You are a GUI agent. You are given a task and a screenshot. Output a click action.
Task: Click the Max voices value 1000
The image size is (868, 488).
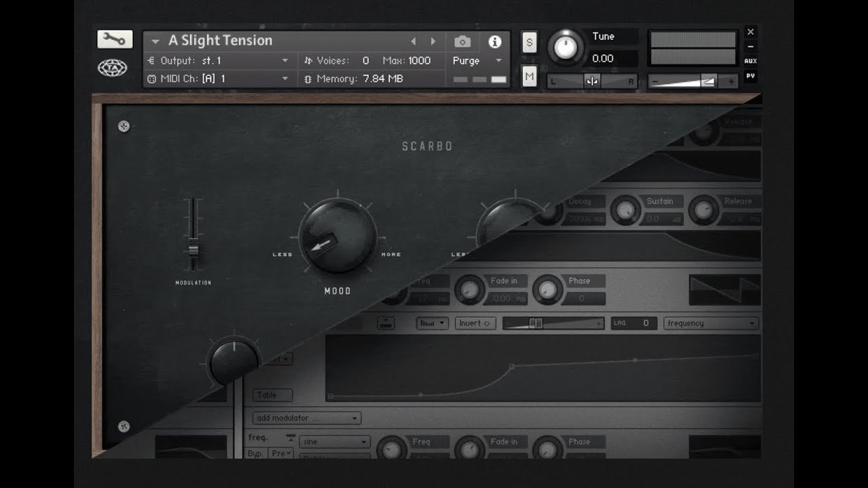coord(419,60)
